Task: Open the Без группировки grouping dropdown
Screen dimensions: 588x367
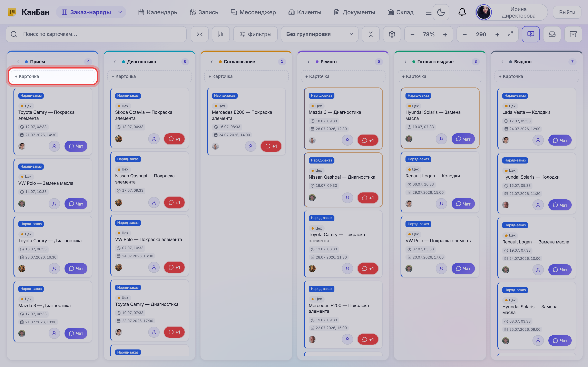Action: click(x=320, y=34)
